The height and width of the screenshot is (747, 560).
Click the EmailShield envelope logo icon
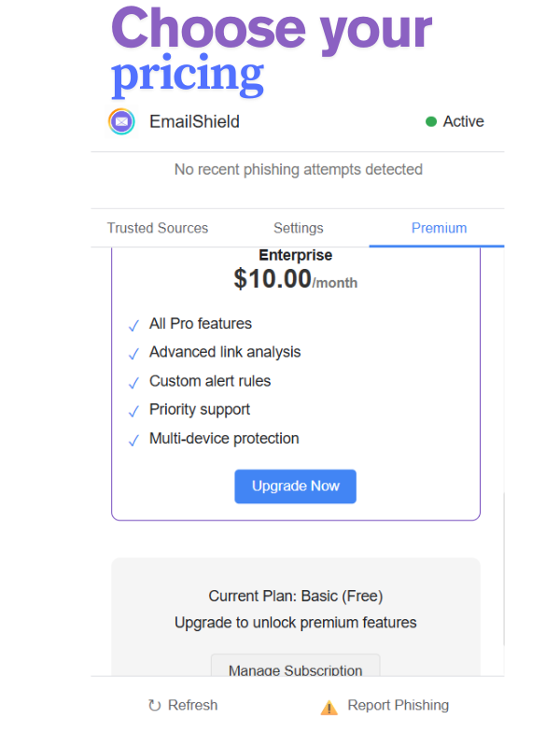click(122, 122)
